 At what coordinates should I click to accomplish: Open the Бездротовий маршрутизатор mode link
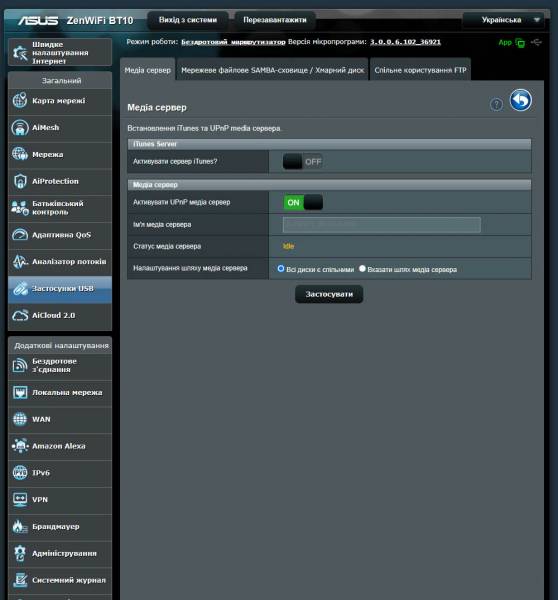(x=233, y=42)
